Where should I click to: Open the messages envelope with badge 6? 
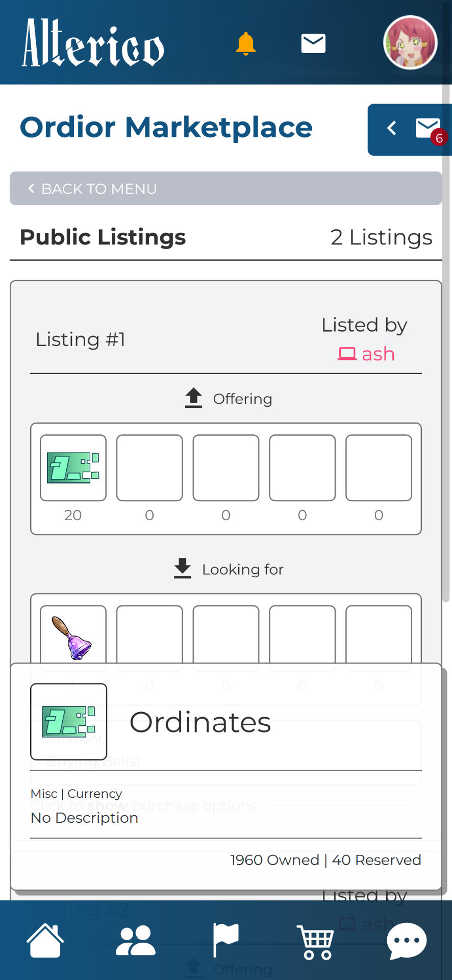point(428,128)
